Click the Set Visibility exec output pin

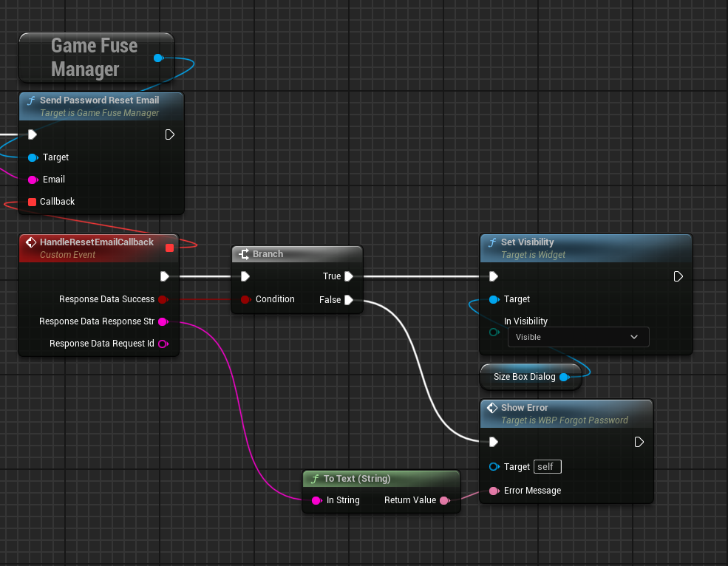[x=678, y=277]
